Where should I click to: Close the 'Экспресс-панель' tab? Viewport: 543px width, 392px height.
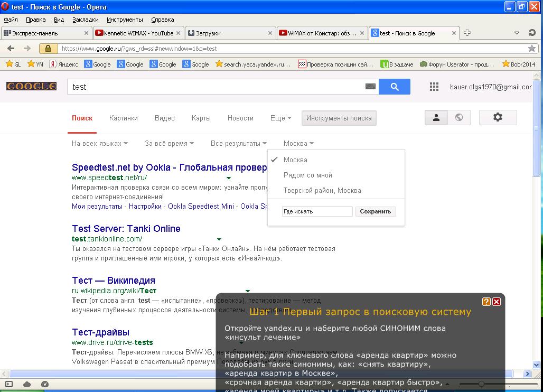(x=86, y=33)
